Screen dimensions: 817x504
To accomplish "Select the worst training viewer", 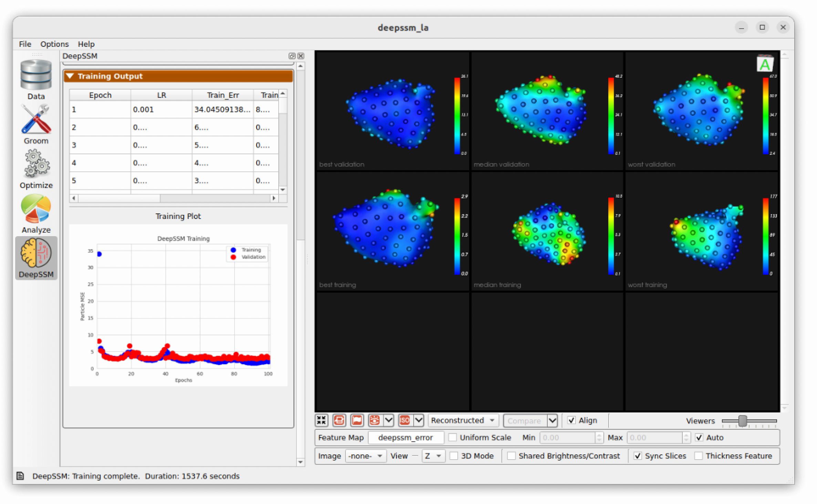I will pyautogui.click(x=701, y=231).
